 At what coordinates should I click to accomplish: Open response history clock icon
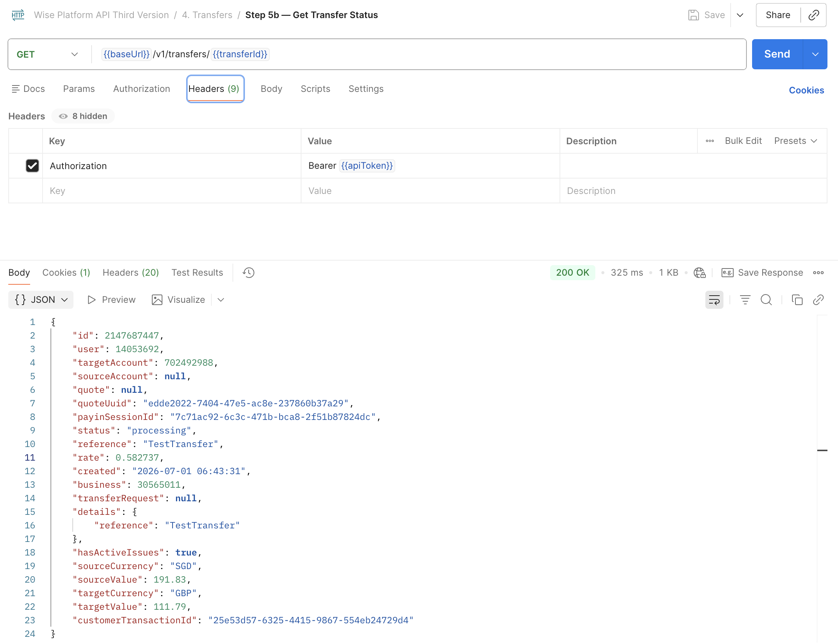point(249,273)
